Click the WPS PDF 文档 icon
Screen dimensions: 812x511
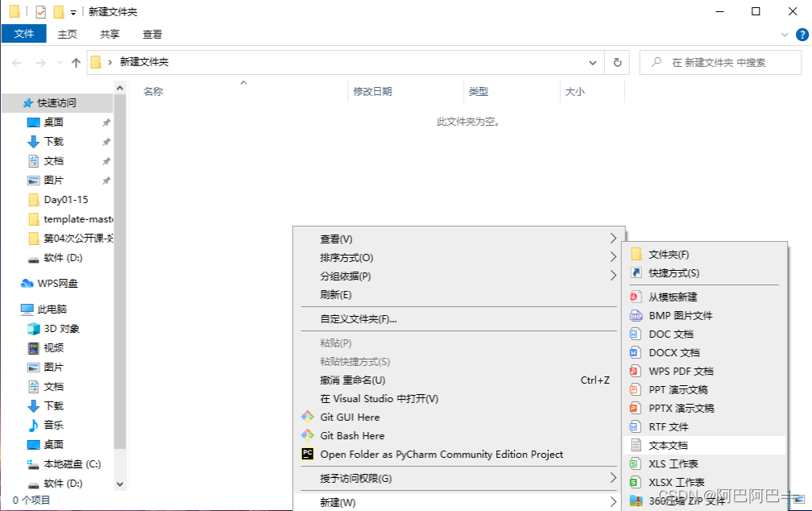point(635,371)
